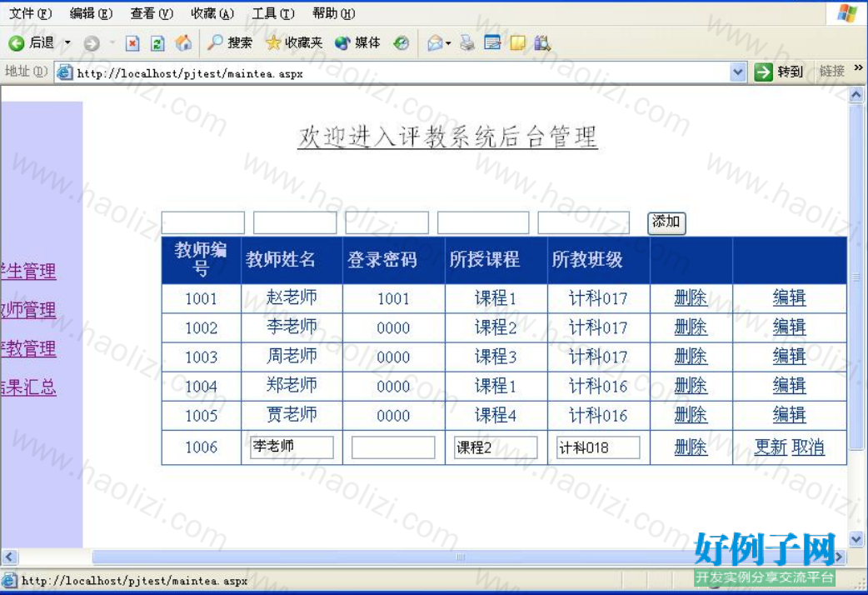Click the Forward arrow icon
The width and height of the screenshot is (868, 595).
point(92,43)
